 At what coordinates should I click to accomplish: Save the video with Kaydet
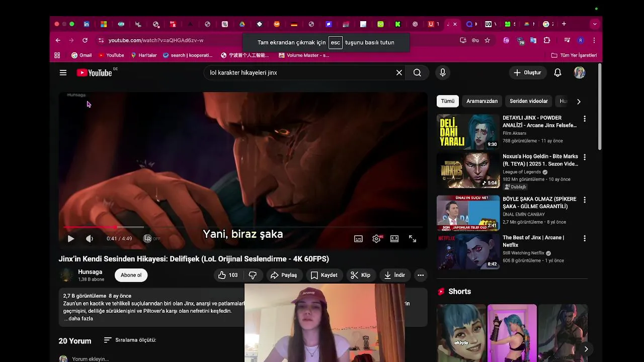pos(324,275)
